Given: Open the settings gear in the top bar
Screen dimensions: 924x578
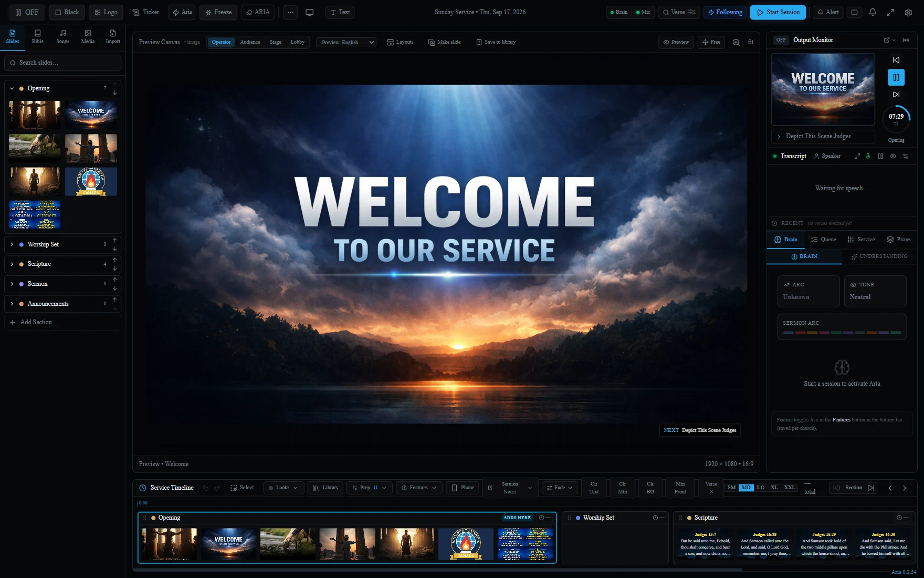Looking at the screenshot, I should [x=908, y=12].
